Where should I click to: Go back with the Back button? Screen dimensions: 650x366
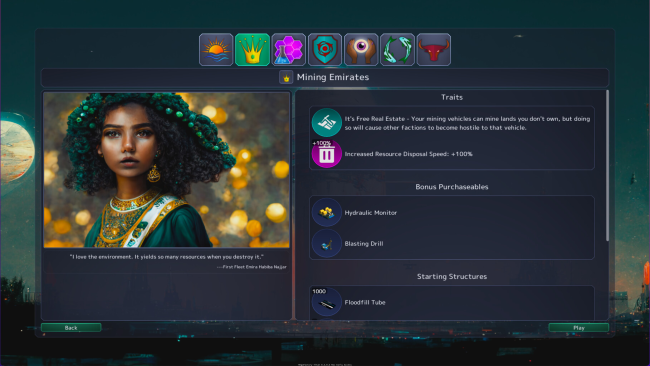[71, 327]
